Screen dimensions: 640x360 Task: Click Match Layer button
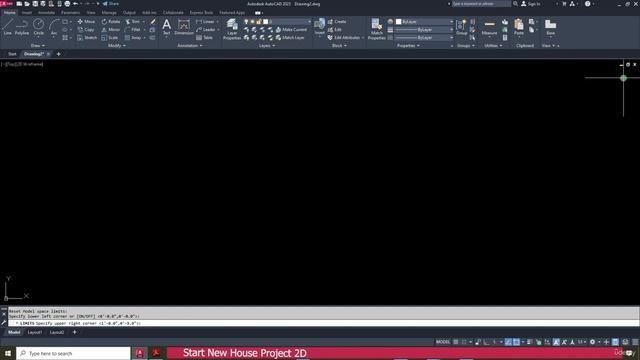click(290, 38)
